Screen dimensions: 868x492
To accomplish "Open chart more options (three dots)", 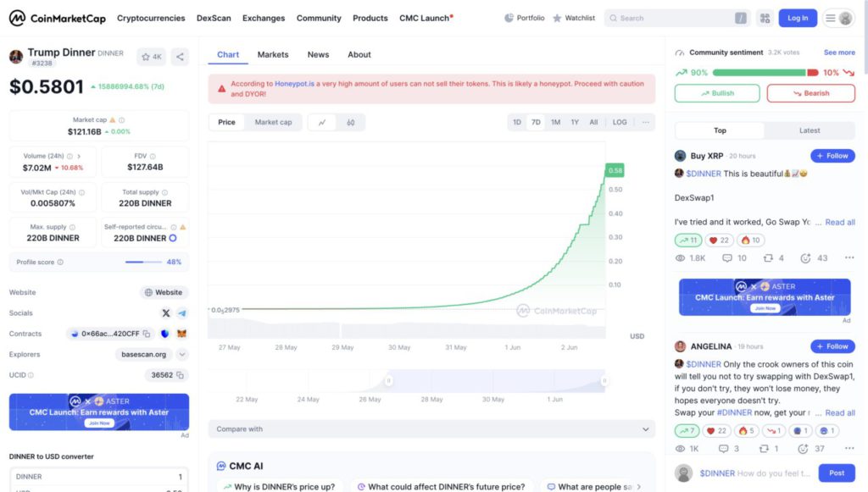I will (646, 123).
